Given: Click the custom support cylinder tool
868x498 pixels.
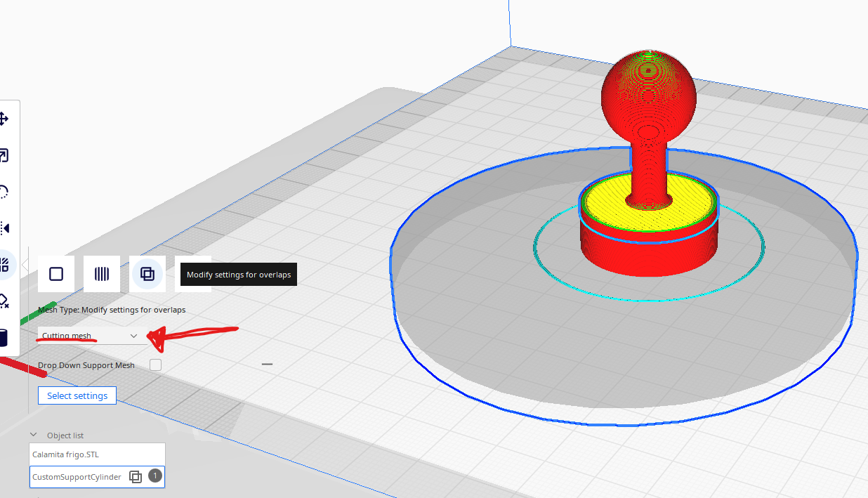Looking at the screenshot, I should click(x=3, y=338).
